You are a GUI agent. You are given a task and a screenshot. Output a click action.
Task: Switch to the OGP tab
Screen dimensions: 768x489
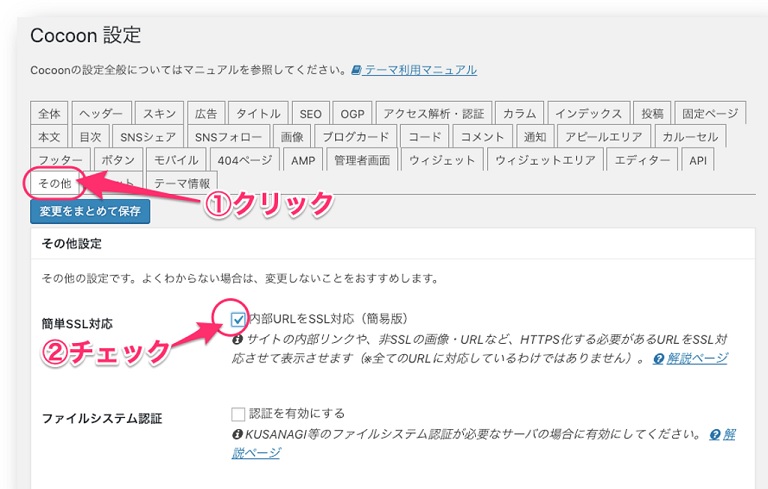(x=352, y=114)
